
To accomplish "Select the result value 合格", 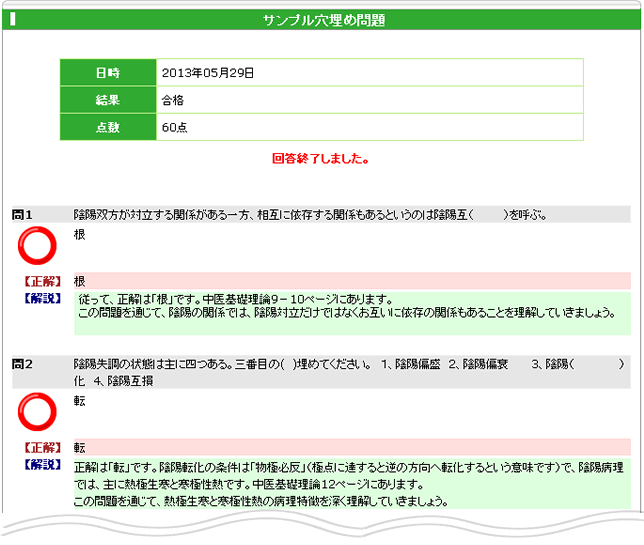I will [172, 100].
